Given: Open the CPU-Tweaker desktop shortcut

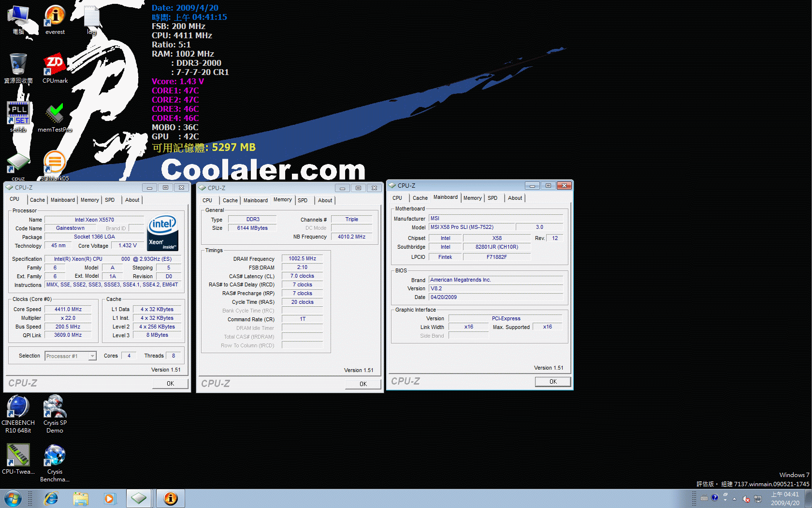Looking at the screenshot, I should click(18, 459).
